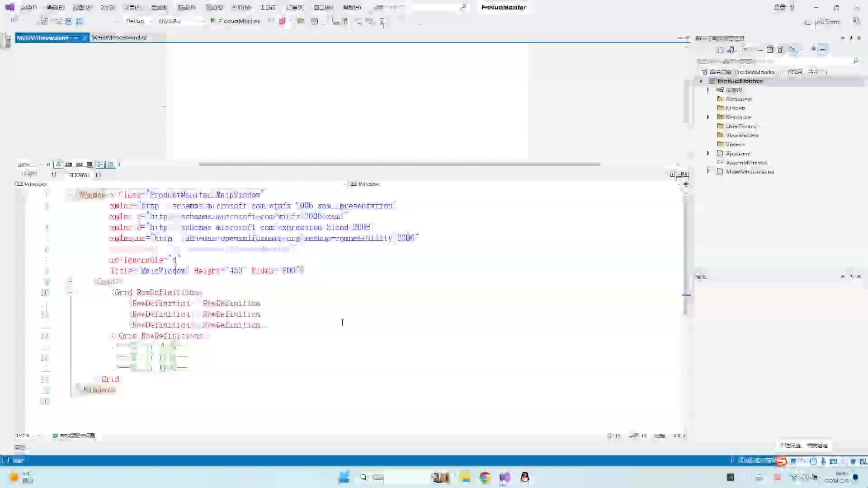868x488 pixels.
Task: Toggle snap grid in designer toolbar
Action: (69, 164)
